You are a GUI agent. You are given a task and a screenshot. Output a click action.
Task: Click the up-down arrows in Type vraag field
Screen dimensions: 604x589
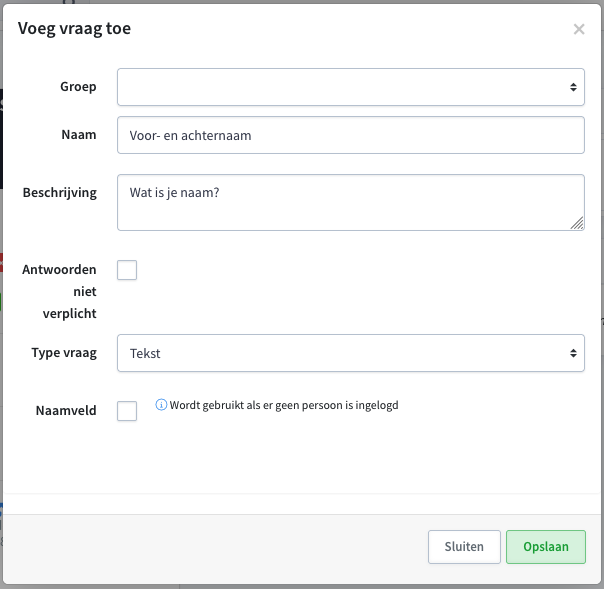[573, 353]
